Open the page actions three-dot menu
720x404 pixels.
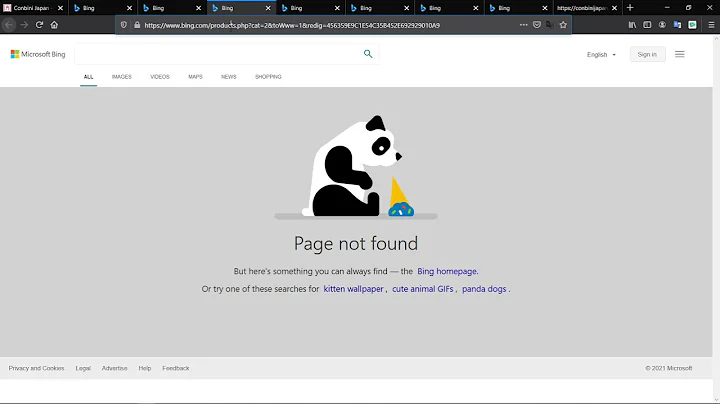(x=523, y=25)
